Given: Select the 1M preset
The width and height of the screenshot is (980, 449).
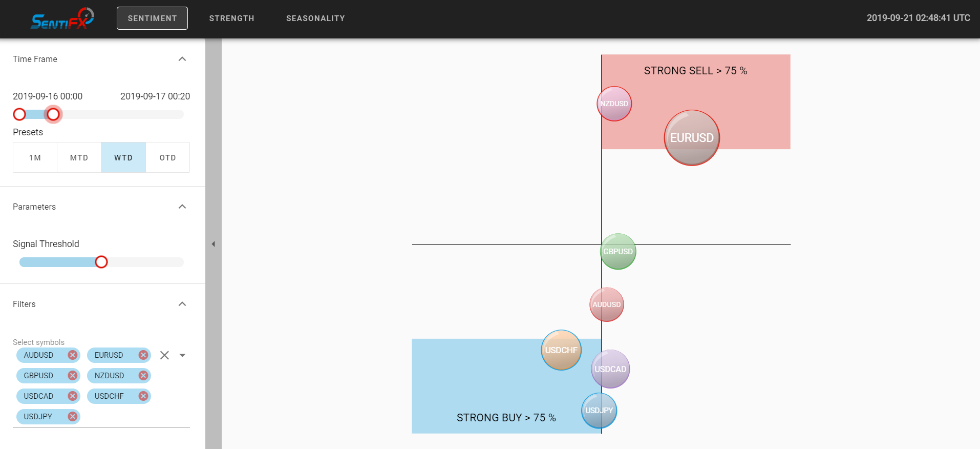Looking at the screenshot, I should click(x=35, y=157).
